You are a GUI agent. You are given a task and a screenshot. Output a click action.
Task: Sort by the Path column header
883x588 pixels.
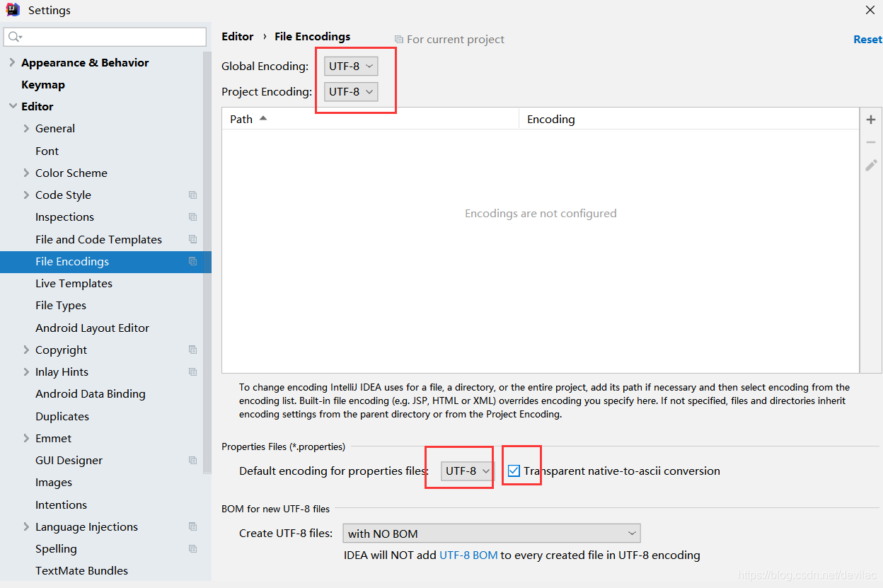370,119
